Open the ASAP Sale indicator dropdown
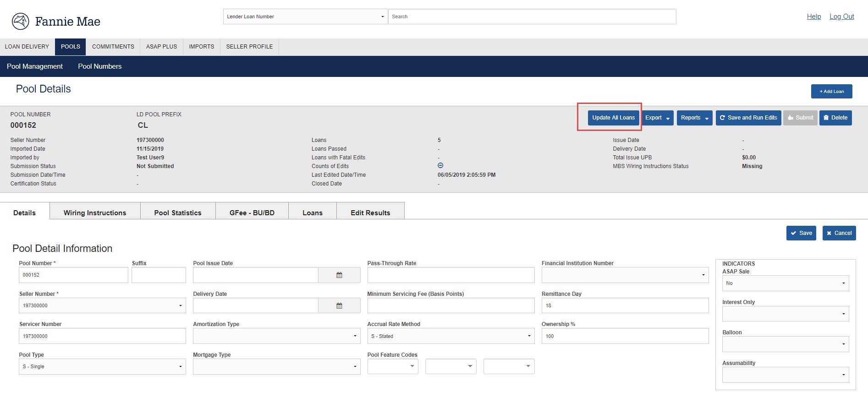Image resolution: width=868 pixels, height=403 pixels. pyautogui.click(x=786, y=283)
